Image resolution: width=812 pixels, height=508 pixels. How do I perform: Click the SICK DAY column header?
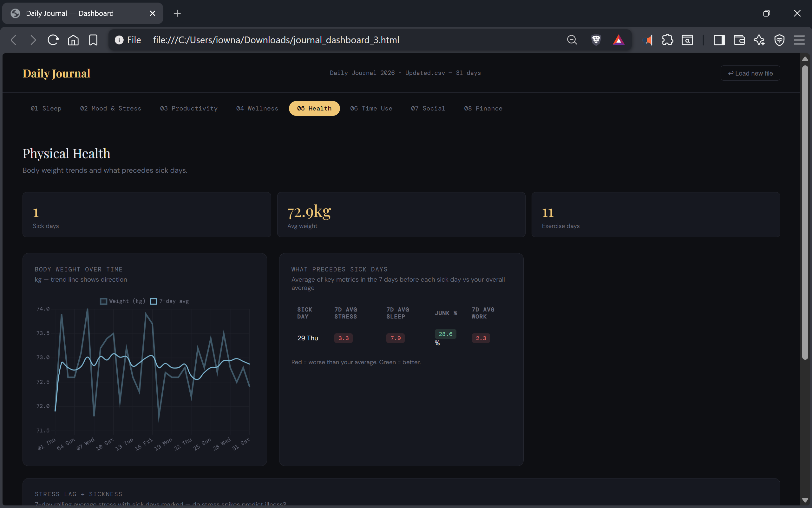(x=305, y=313)
